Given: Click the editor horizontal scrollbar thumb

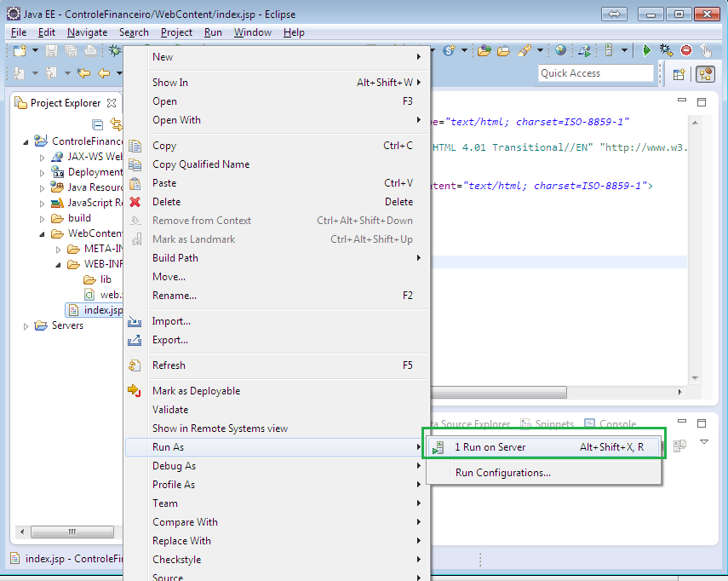Looking at the screenshot, I should (499, 392).
